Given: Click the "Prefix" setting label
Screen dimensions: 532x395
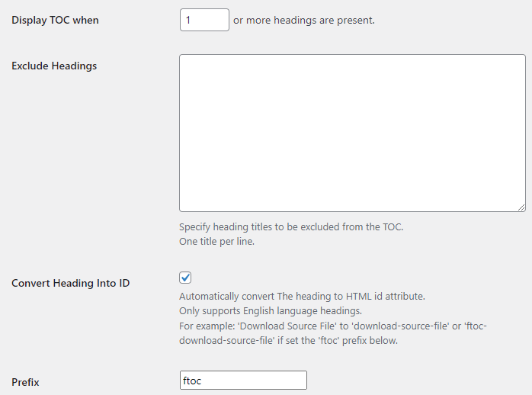Looking at the screenshot, I should tap(25, 382).
